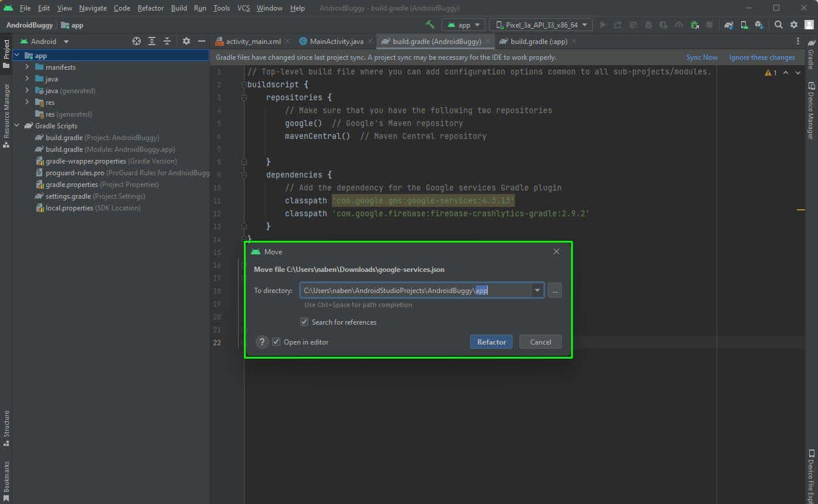Screen dimensions: 818x504
Task: Switch to the build.gradle (:app) tab
Action: pos(539,42)
